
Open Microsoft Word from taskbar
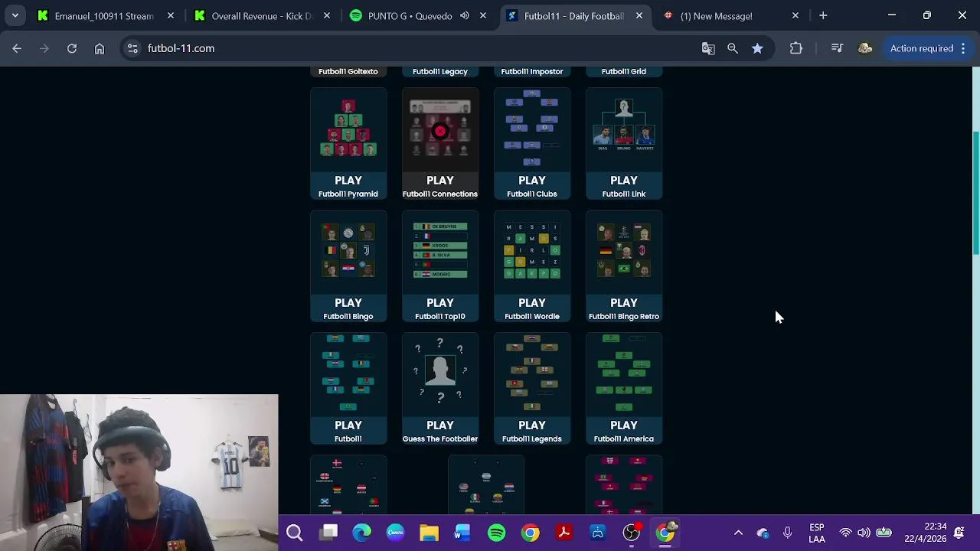point(462,533)
